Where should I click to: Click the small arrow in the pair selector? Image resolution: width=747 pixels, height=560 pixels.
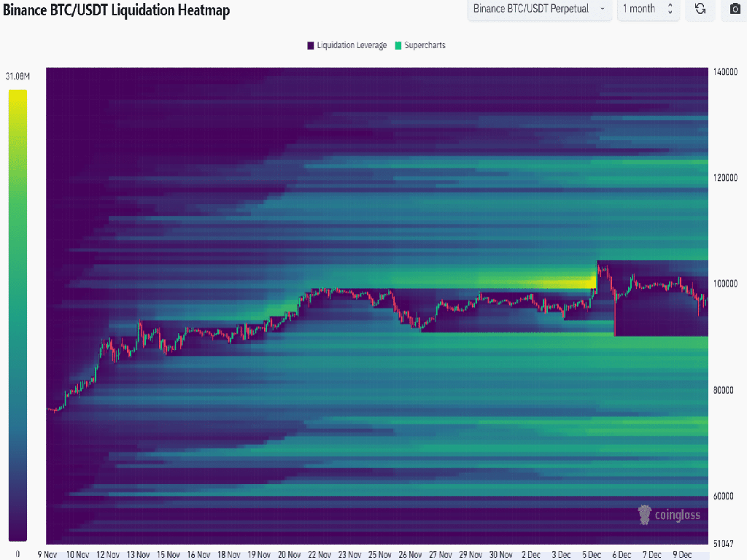pyautogui.click(x=602, y=9)
